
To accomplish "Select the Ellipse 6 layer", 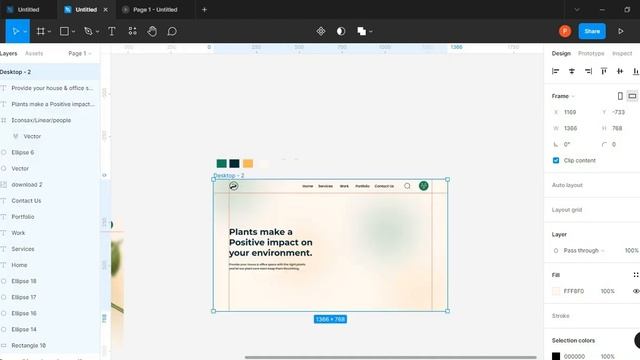I will pos(50,152).
